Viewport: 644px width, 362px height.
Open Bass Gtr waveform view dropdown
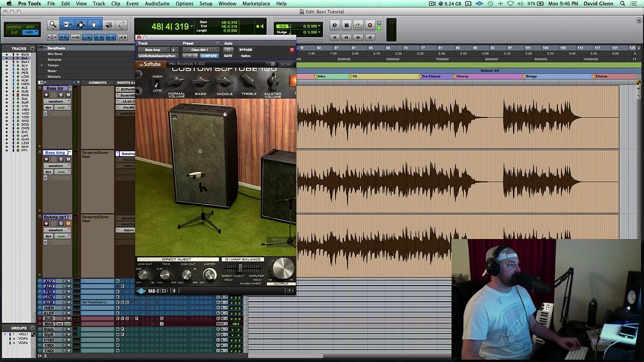point(56,102)
